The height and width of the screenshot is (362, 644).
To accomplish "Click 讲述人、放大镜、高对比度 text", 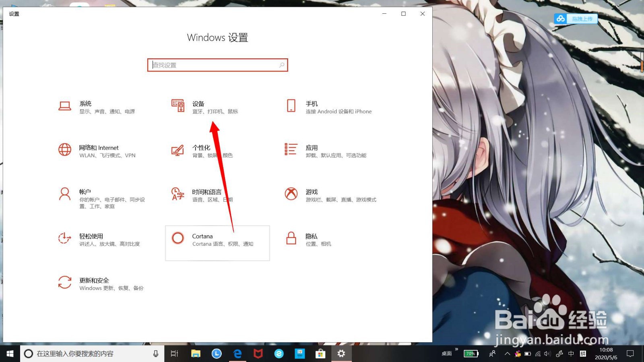I will 109,244.
